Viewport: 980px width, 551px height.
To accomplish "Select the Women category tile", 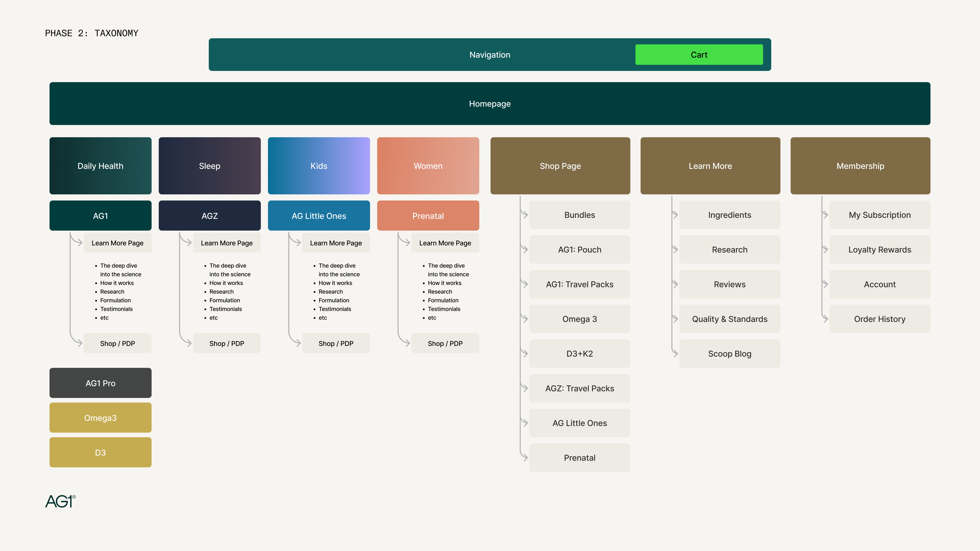I will point(428,166).
